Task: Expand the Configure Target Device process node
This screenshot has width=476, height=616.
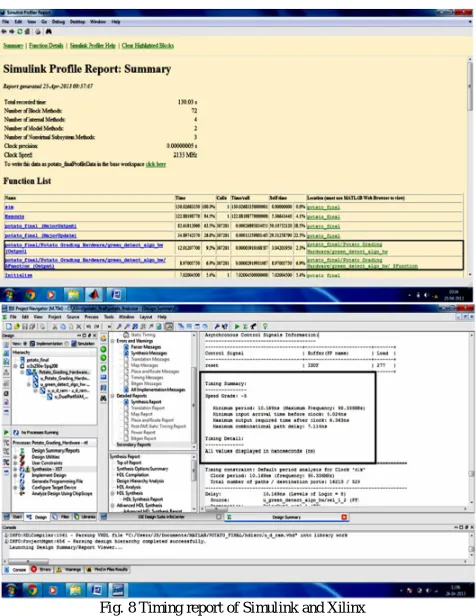Action: point(15,488)
